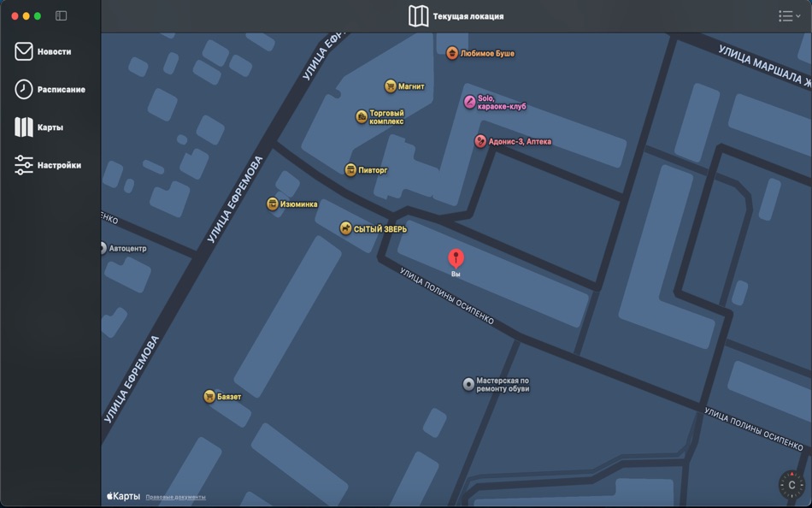Image resolution: width=812 pixels, height=508 pixels.
Task: Click the Магнит label text
Action: 411,86
